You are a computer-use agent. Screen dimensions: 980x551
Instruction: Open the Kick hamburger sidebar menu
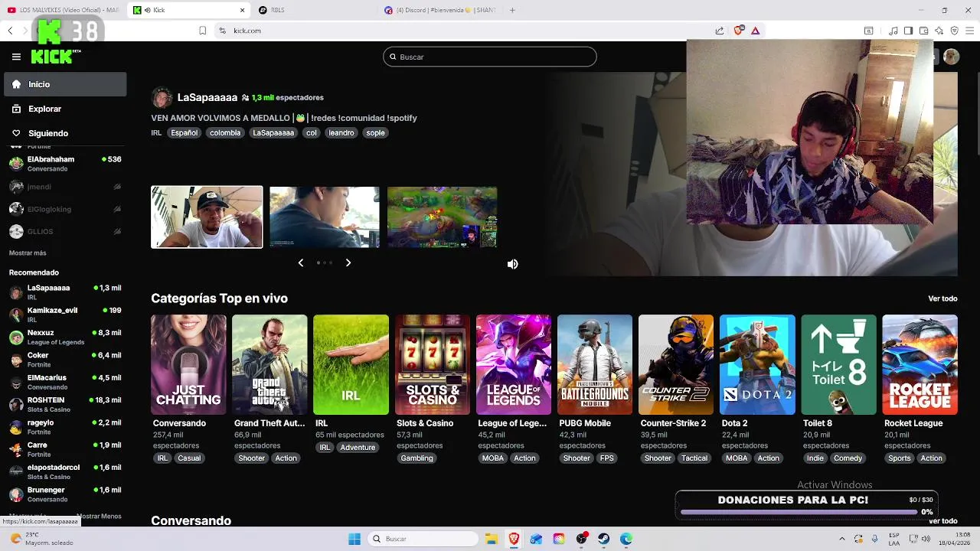[16, 57]
